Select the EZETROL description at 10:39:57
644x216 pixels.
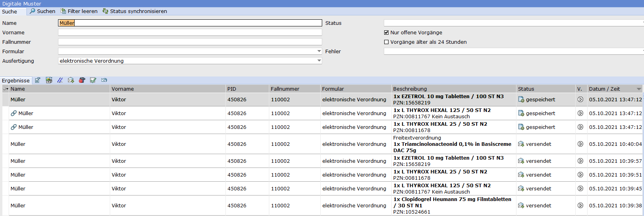(x=449, y=161)
